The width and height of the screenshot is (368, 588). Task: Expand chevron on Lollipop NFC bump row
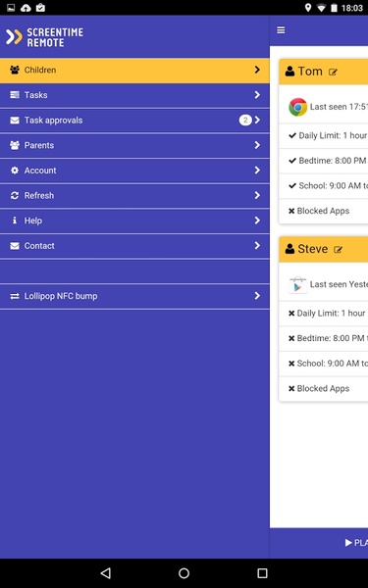(x=257, y=296)
